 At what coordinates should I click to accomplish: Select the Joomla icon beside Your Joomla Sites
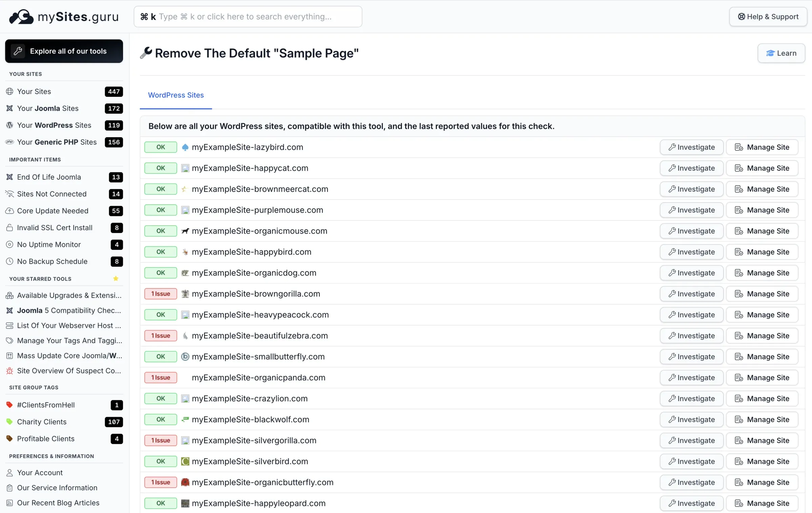[9, 108]
